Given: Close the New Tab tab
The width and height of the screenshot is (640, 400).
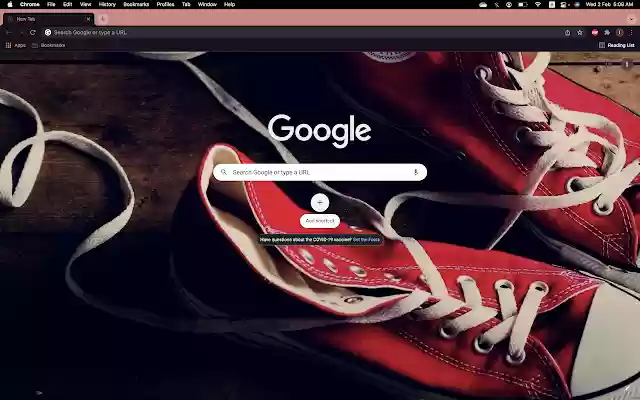Looking at the screenshot, I should click(x=88, y=19).
